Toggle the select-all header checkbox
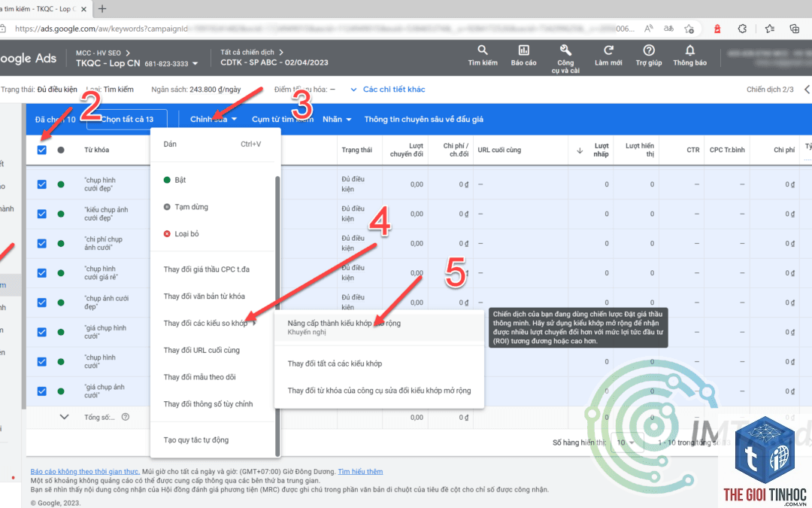The height and width of the screenshot is (508, 812). point(42,150)
